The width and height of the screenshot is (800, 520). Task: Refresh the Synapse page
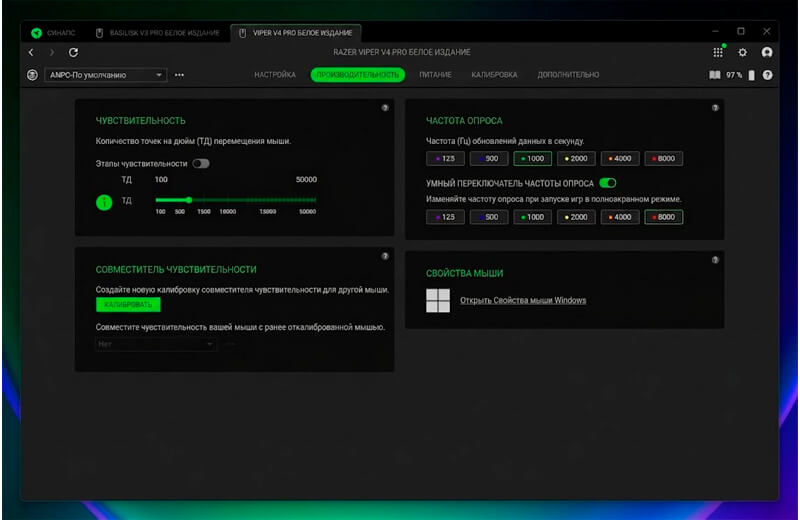tap(73, 52)
